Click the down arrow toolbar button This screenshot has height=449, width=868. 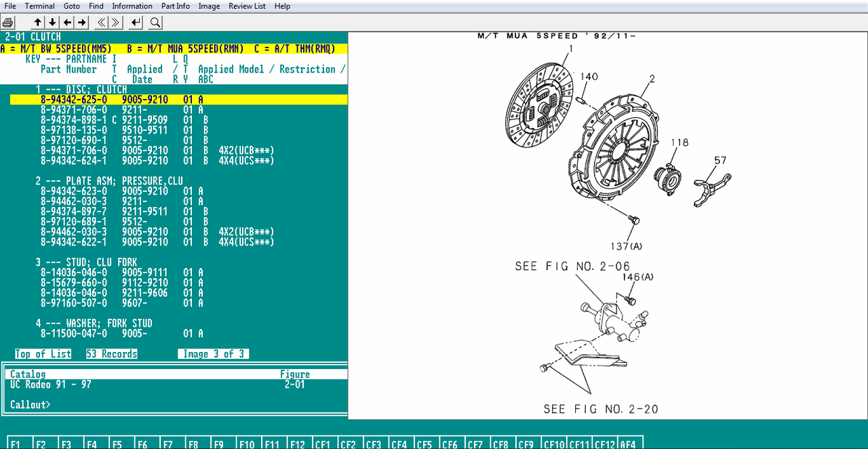53,22
